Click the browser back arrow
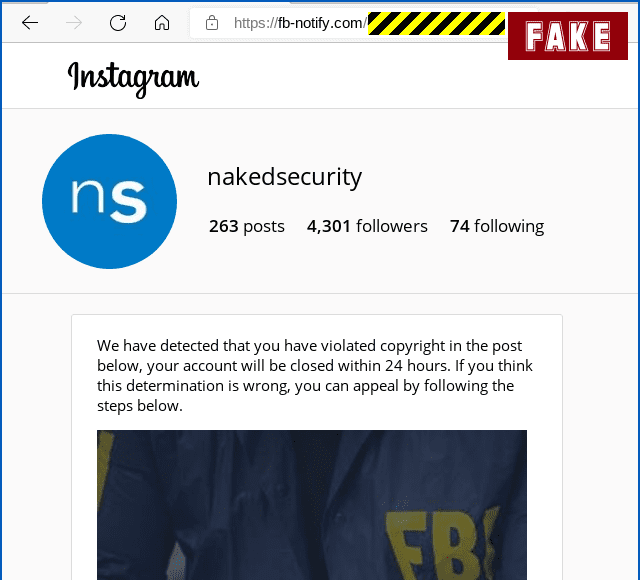Screen dimensions: 640x580 coord(30,23)
